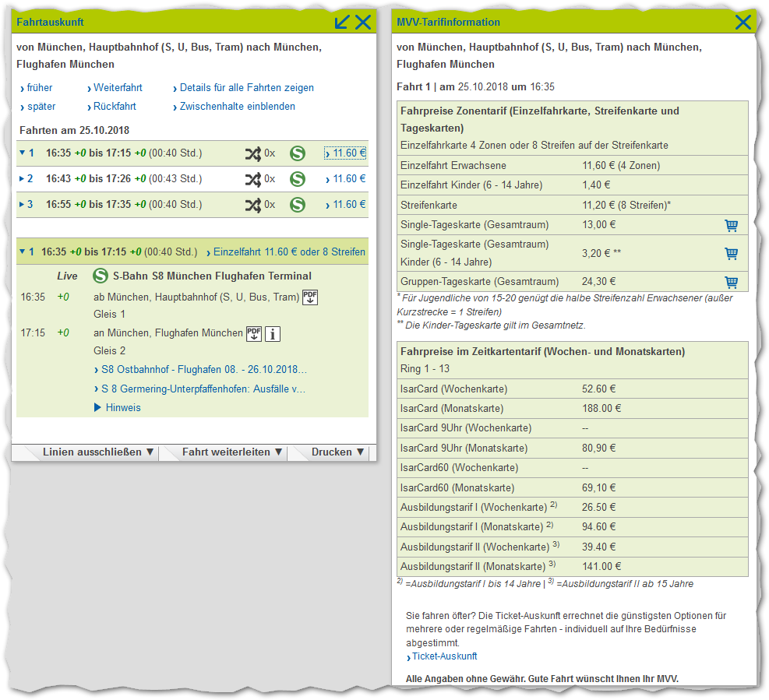
Task: Open the info icon for Flughafen München
Action: click(x=273, y=334)
